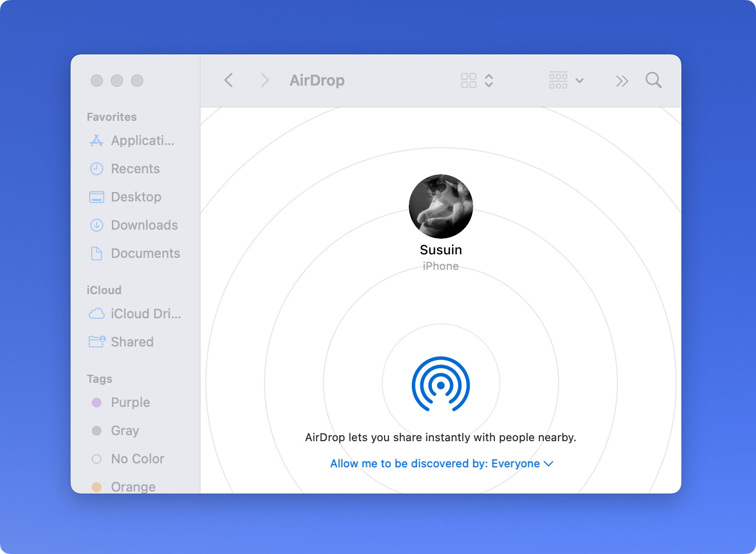
Task: Zoom the Finder window
Action: coord(137,81)
